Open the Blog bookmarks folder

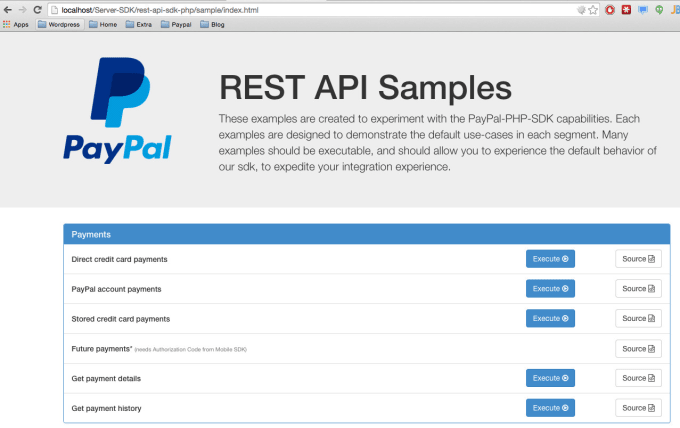[x=212, y=25]
